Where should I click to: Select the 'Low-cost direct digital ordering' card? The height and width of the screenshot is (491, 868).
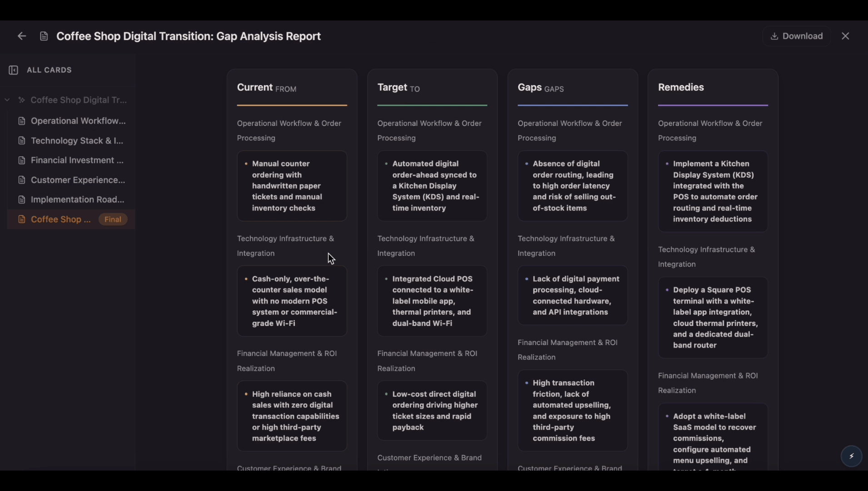(432, 411)
